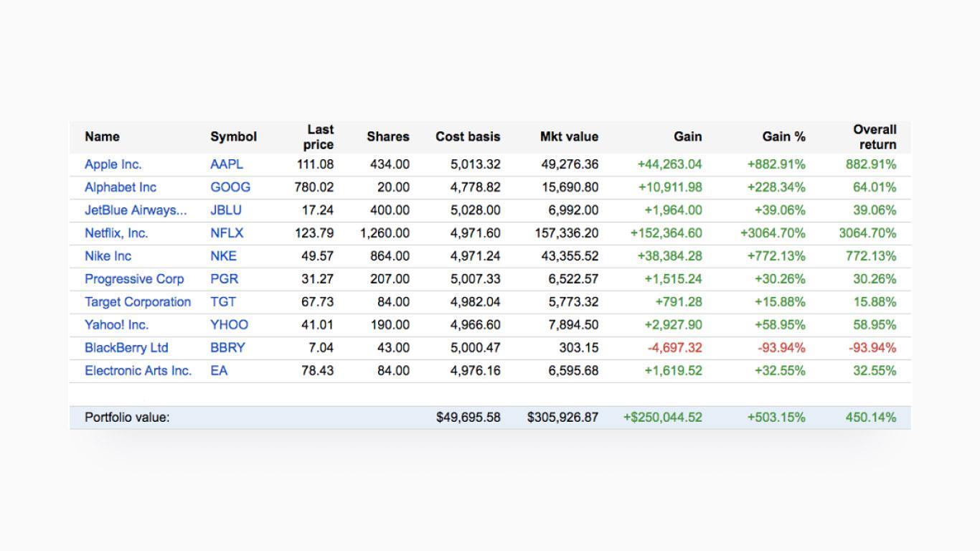
Task: Select Apple cost basis 5,013.32
Action: [476, 164]
